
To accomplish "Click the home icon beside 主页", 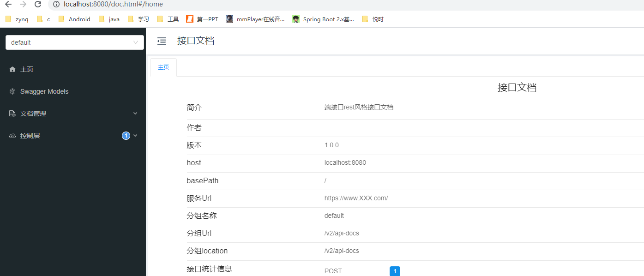I will click(12, 69).
